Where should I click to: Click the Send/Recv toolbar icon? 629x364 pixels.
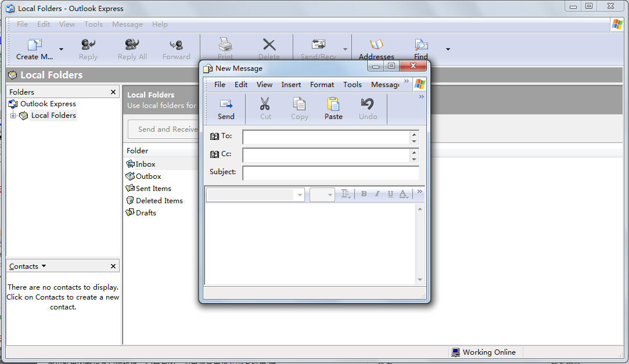tap(318, 44)
